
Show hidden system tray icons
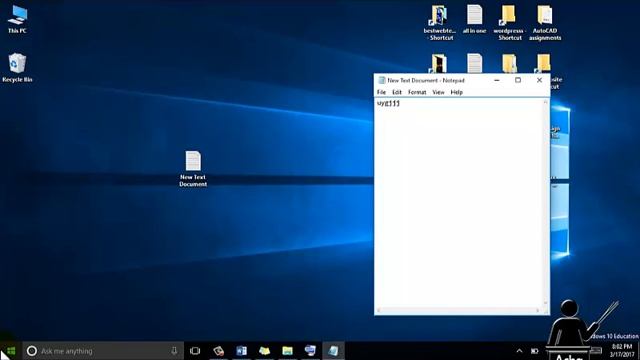(x=519, y=351)
